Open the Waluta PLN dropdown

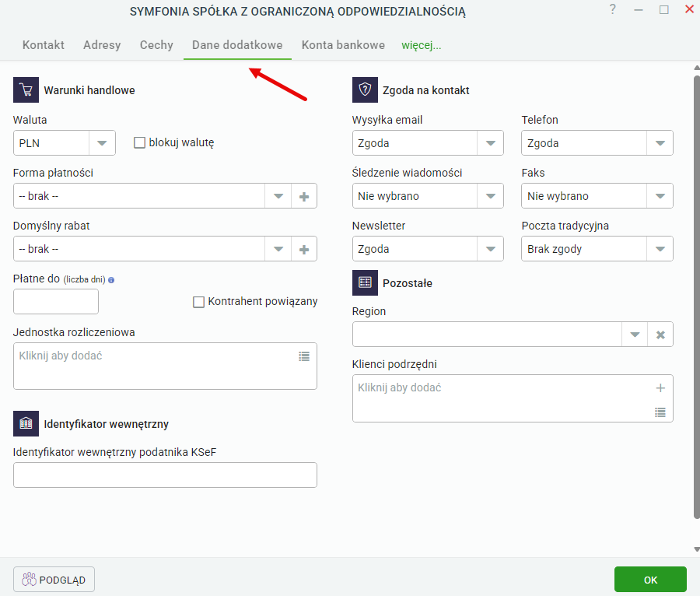(x=102, y=143)
